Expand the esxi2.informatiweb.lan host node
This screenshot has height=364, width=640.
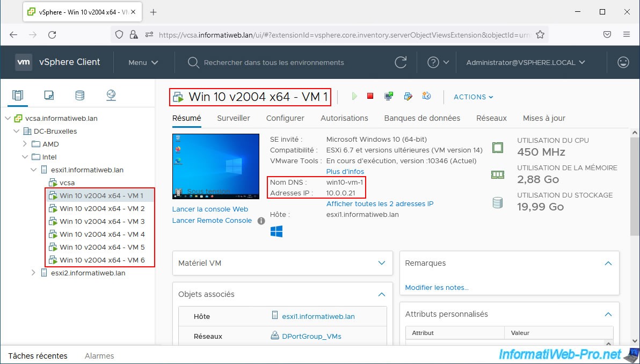(33, 273)
